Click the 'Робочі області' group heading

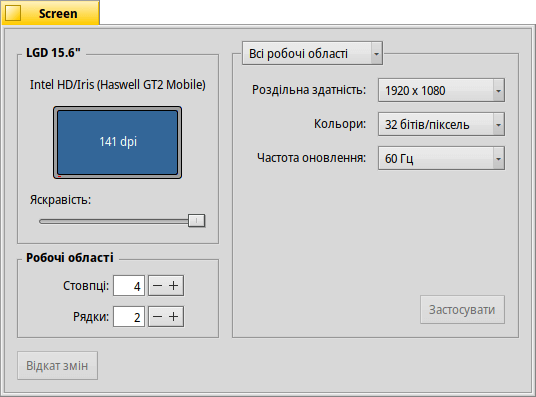click(70, 257)
